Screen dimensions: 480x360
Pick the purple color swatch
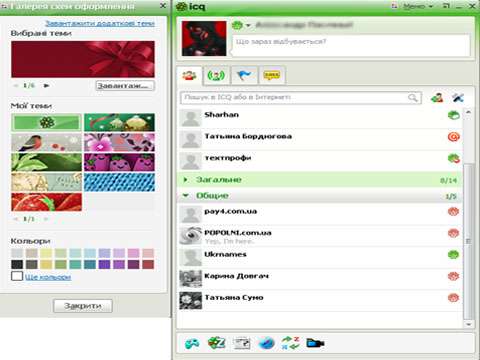click(x=104, y=264)
